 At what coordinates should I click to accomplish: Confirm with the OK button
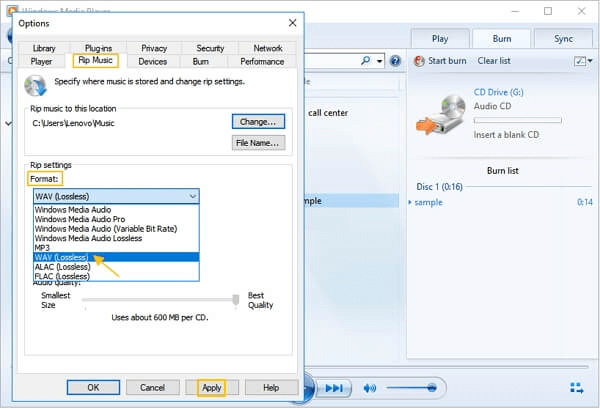93,388
